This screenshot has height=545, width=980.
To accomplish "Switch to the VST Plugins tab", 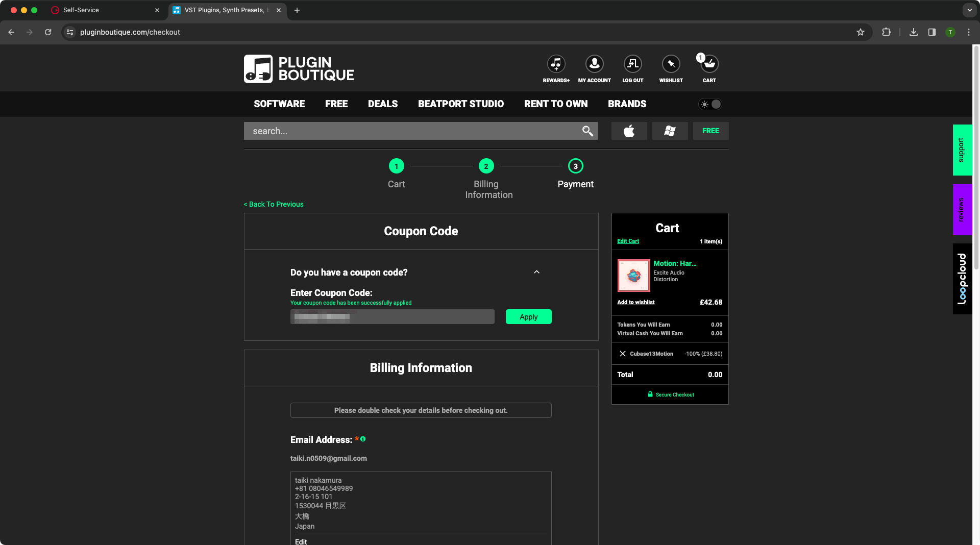I will click(227, 10).
